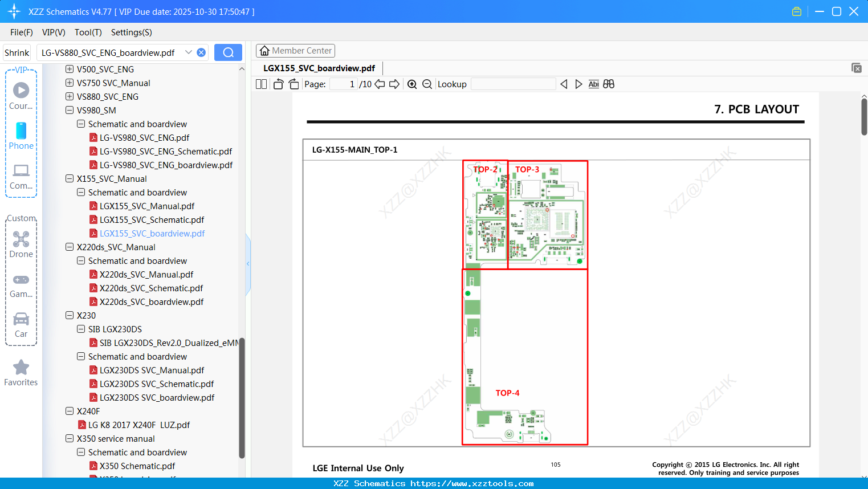Open X350 Schematic.pdf
This screenshot has height=489, width=868.
click(x=137, y=466)
